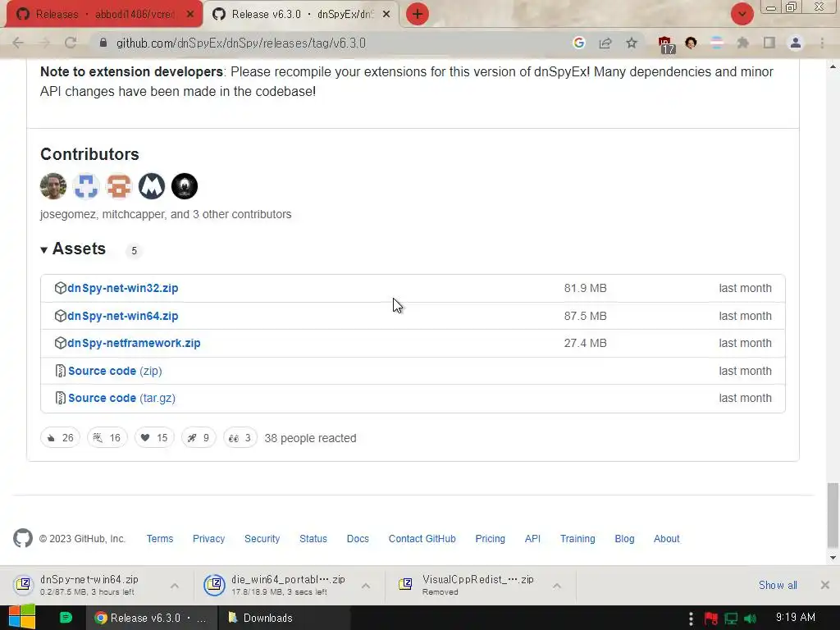Open Contact GitHub footer link
The width and height of the screenshot is (840, 630).
point(422,538)
